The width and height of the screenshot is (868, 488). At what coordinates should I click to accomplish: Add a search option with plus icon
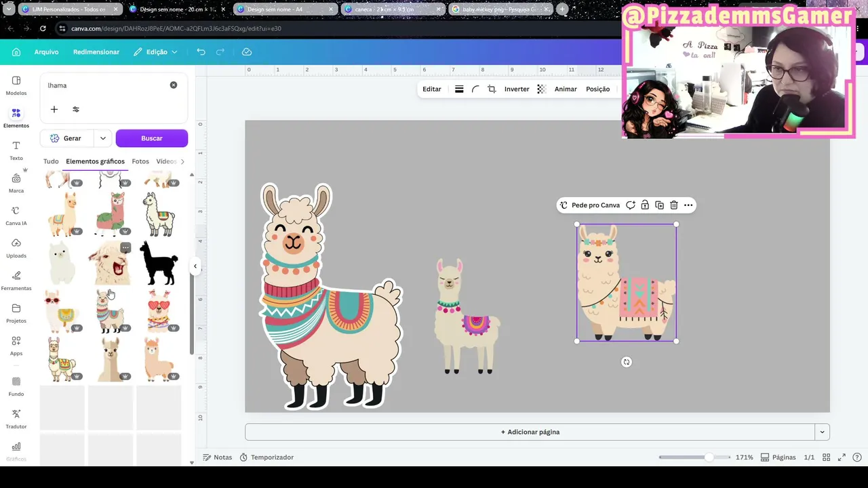pyautogui.click(x=54, y=109)
